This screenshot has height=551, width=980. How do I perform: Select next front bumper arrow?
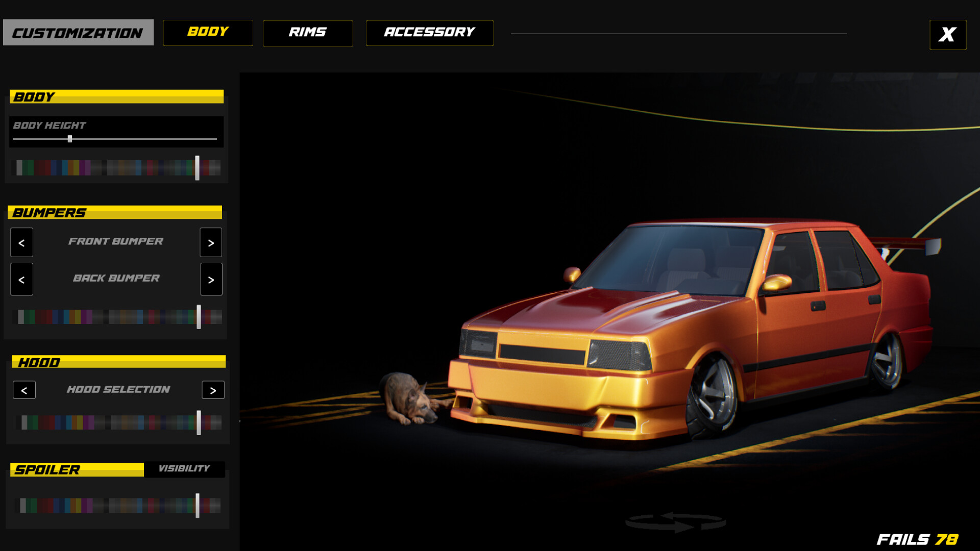point(211,243)
